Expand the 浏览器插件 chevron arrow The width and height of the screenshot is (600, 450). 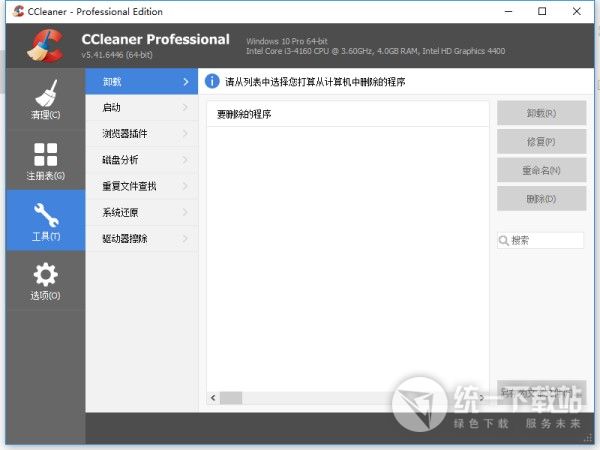pyautogui.click(x=185, y=133)
